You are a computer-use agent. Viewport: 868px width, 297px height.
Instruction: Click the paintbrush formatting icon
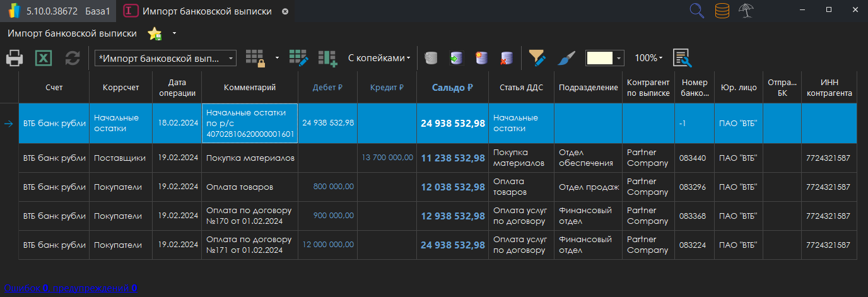[x=566, y=58]
